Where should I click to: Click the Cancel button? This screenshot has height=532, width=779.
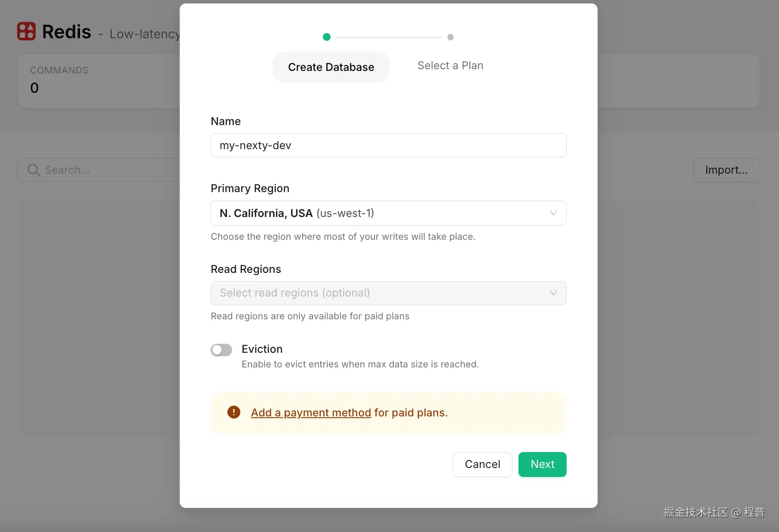pos(482,464)
